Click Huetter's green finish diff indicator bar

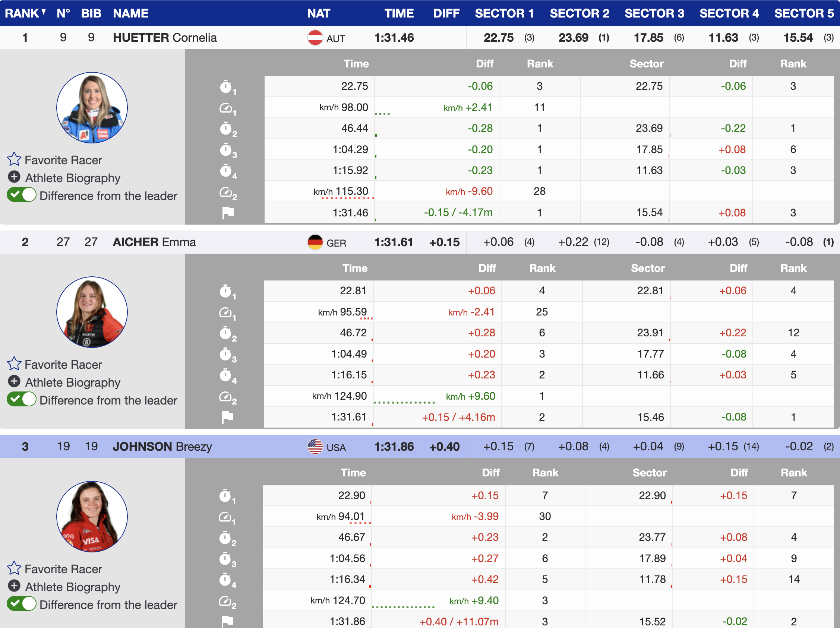click(x=376, y=220)
